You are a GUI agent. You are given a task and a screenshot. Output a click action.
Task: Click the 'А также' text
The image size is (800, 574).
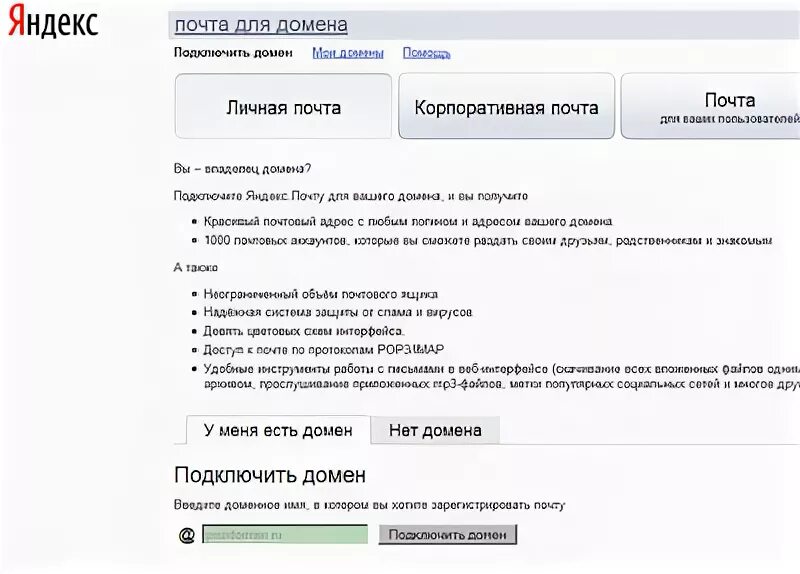point(196,267)
